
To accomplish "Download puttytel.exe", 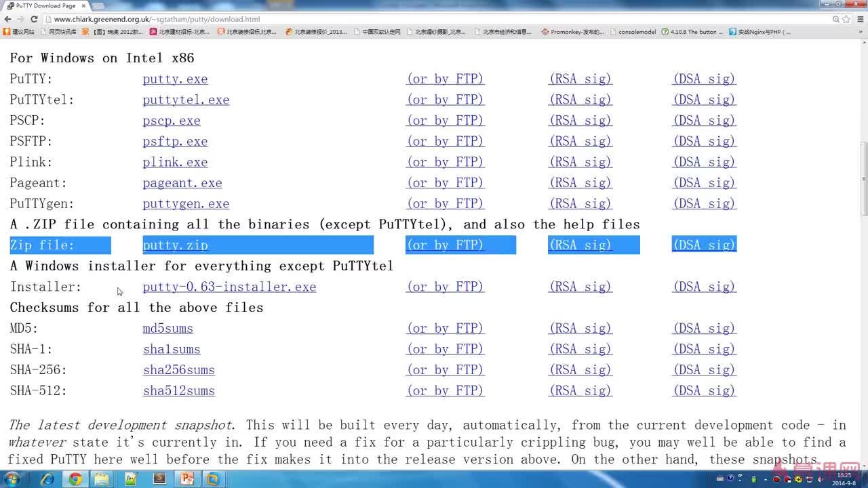I will (186, 100).
